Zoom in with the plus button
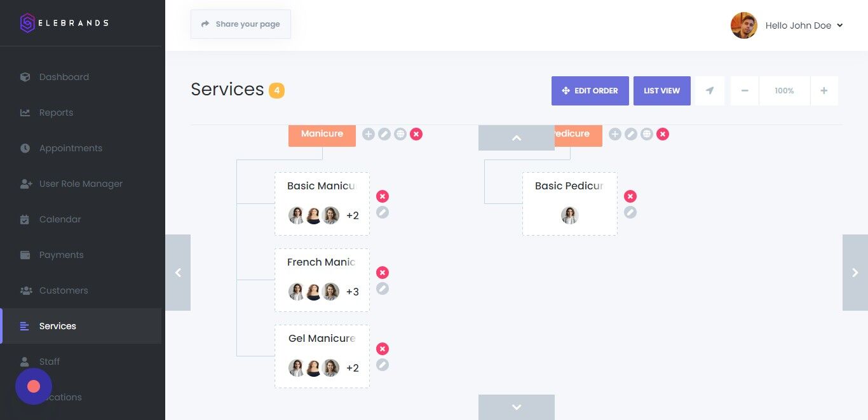 pos(824,91)
